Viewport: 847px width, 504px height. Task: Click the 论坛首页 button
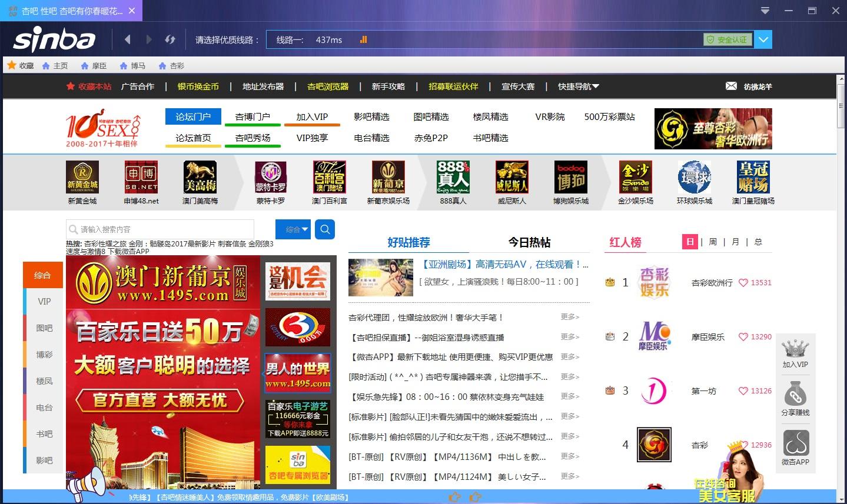pos(193,138)
